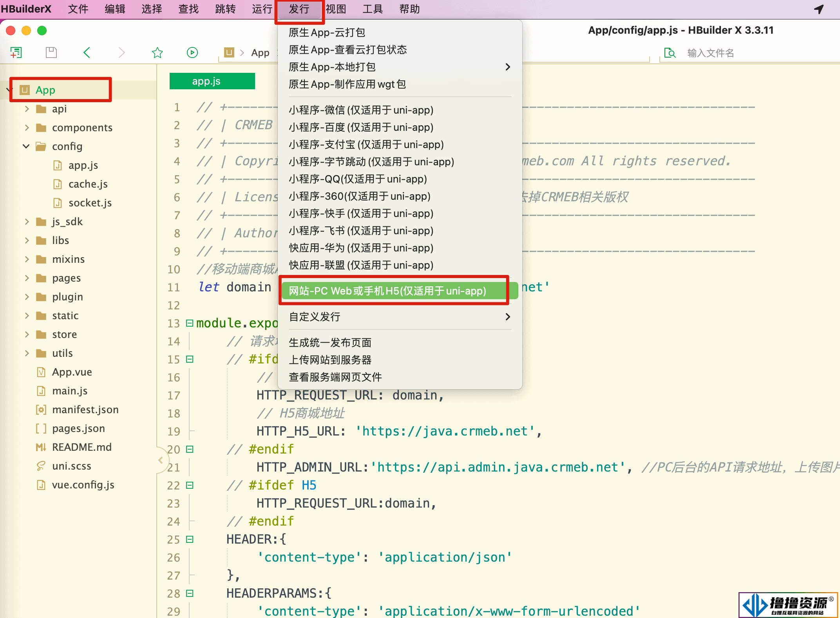Go forward with the right arrow icon

(122, 52)
